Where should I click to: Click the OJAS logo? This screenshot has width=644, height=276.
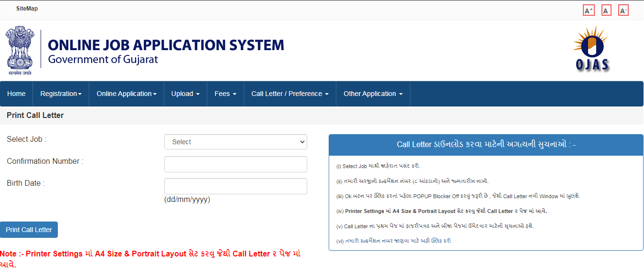tap(591, 49)
